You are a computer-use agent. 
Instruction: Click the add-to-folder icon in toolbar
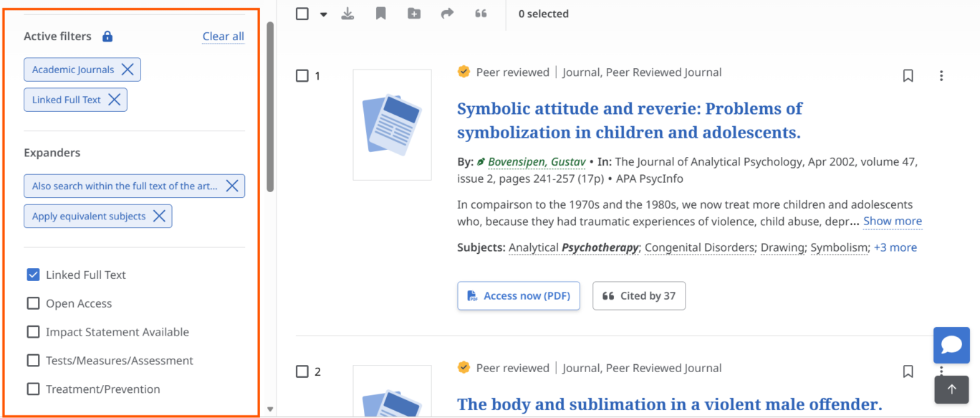[x=414, y=14]
